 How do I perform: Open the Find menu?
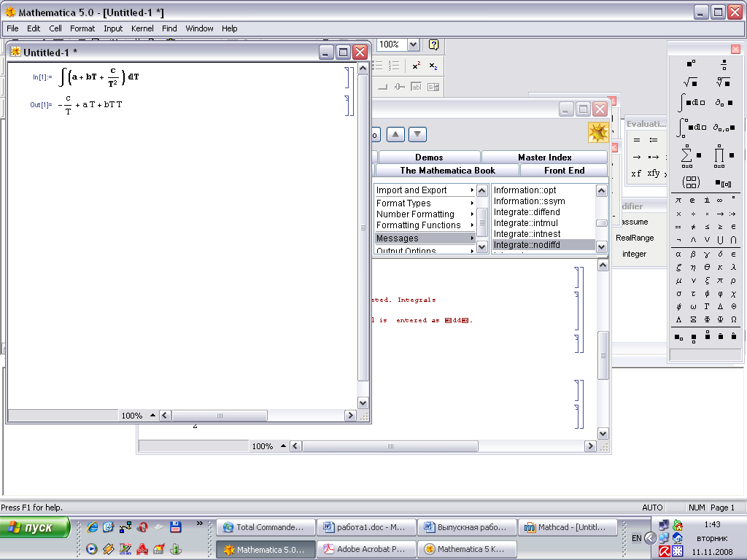point(169,28)
